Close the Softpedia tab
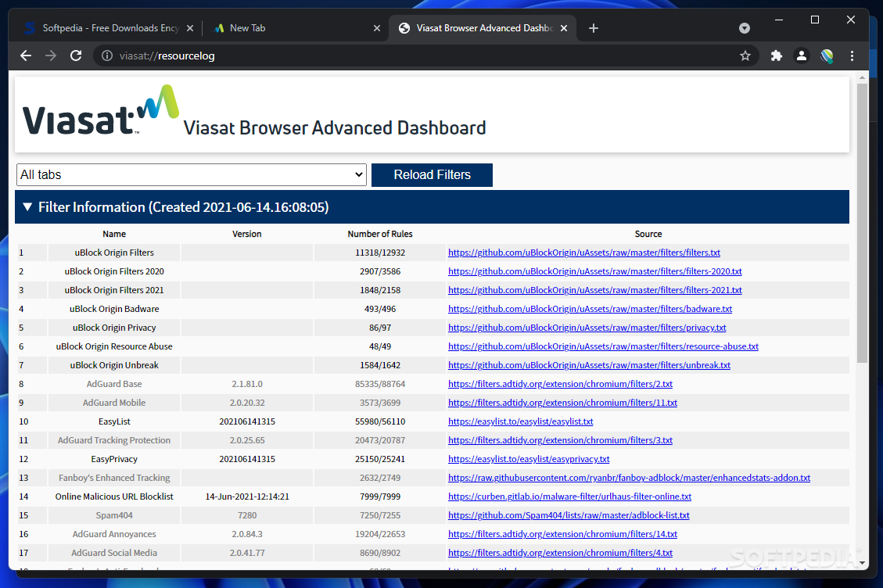The image size is (883, 588). (190, 28)
